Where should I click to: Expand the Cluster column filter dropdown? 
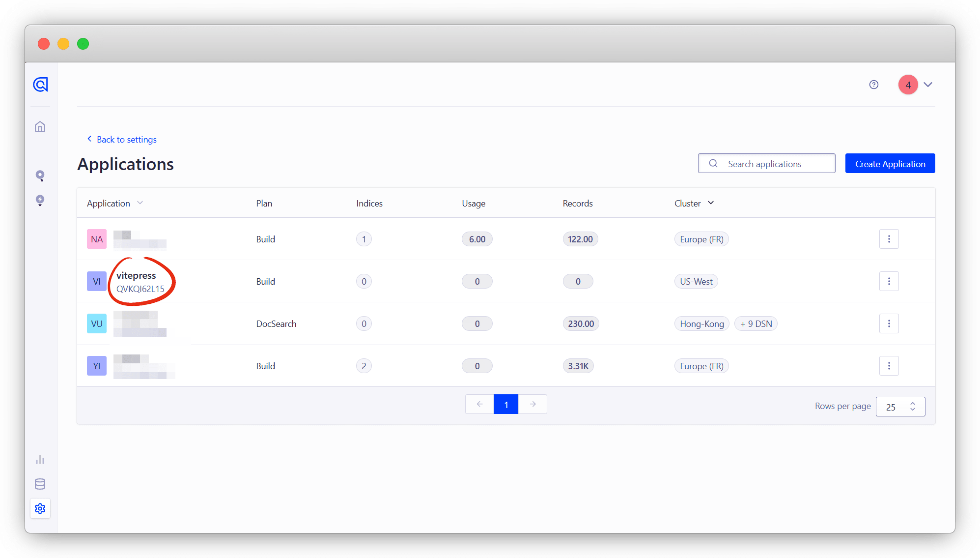(x=711, y=203)
